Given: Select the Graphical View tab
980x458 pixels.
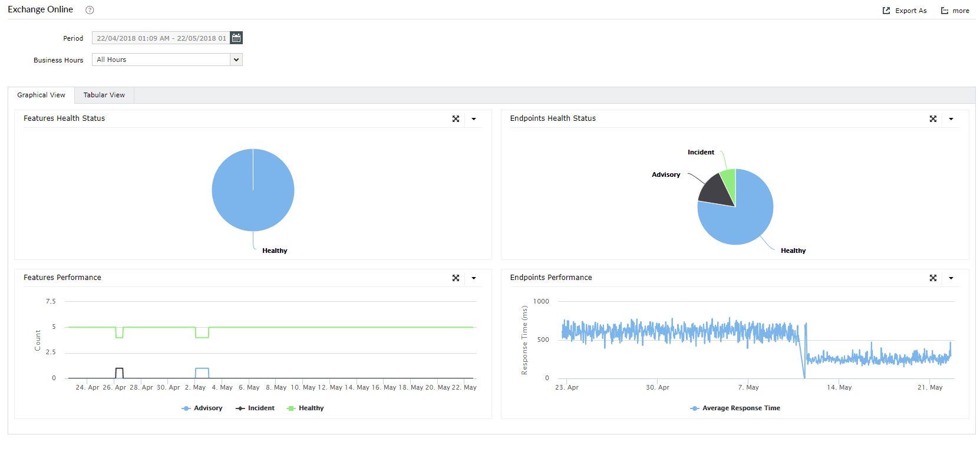Looking at the screenshot, I should point(41,95).
